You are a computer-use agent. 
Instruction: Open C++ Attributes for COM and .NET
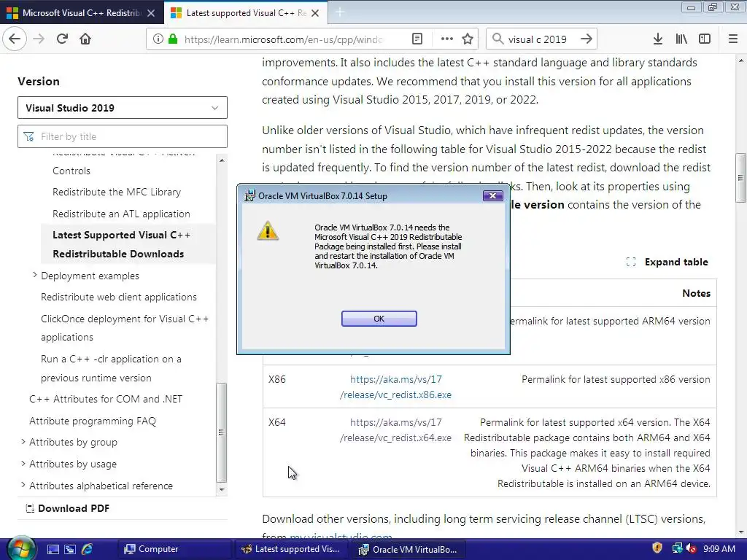click(x=106, y=399)
